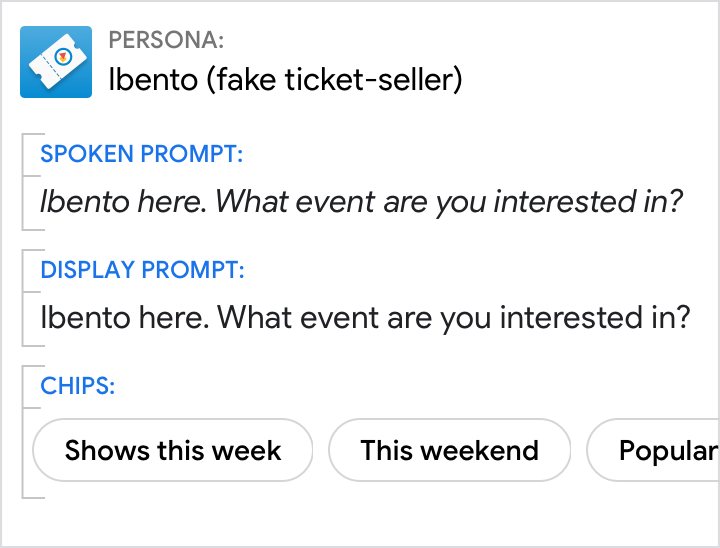The image size is (720, 548).
Task: Click the CHIPS heading
Action: click(78, 386)
